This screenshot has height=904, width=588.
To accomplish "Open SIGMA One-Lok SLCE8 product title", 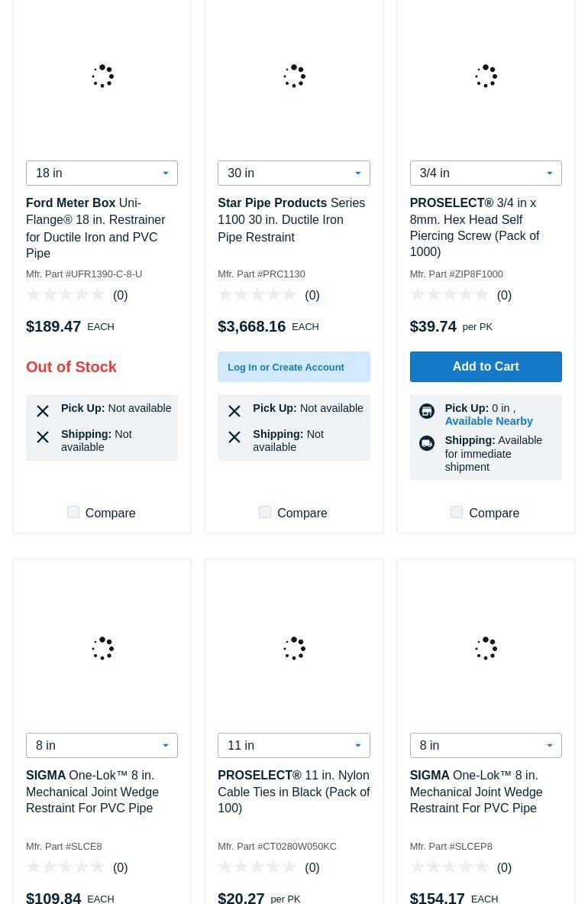I will click(x=92, y=792).
